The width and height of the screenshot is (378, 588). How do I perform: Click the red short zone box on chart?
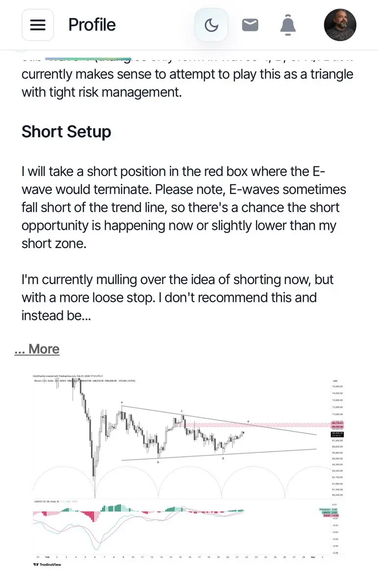(x=254, y=424)
